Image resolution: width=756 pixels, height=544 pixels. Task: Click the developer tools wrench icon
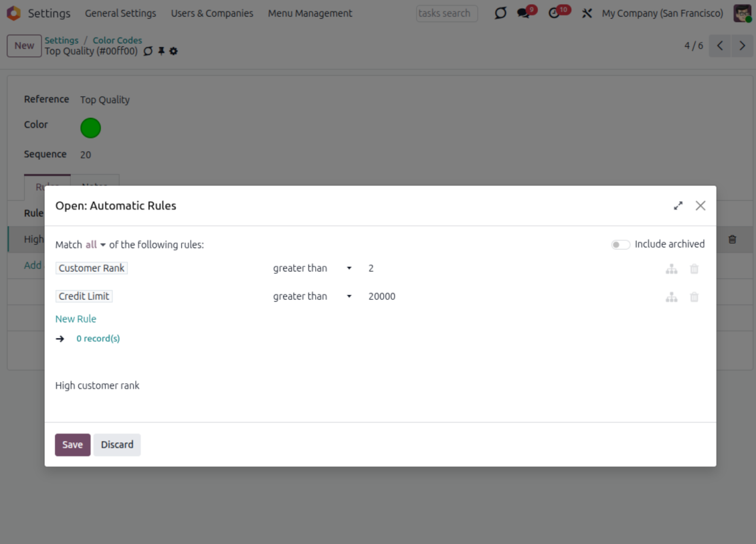(587, 13)
